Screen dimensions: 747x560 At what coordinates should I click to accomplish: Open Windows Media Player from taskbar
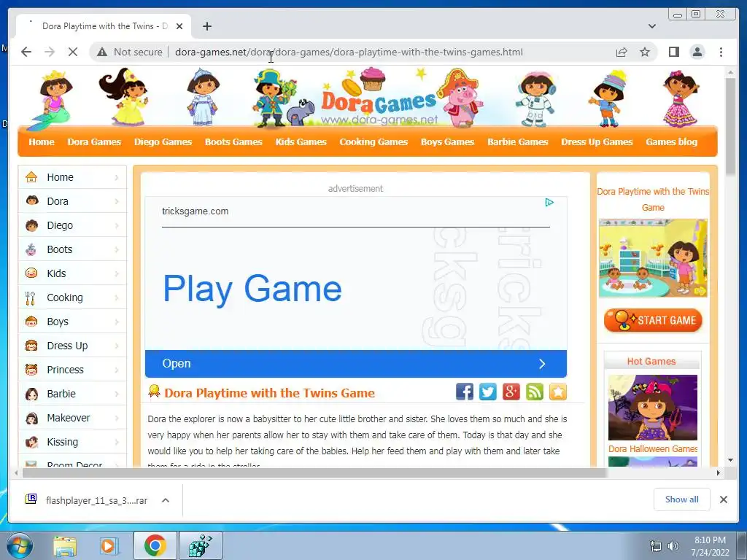click(108, 546)
